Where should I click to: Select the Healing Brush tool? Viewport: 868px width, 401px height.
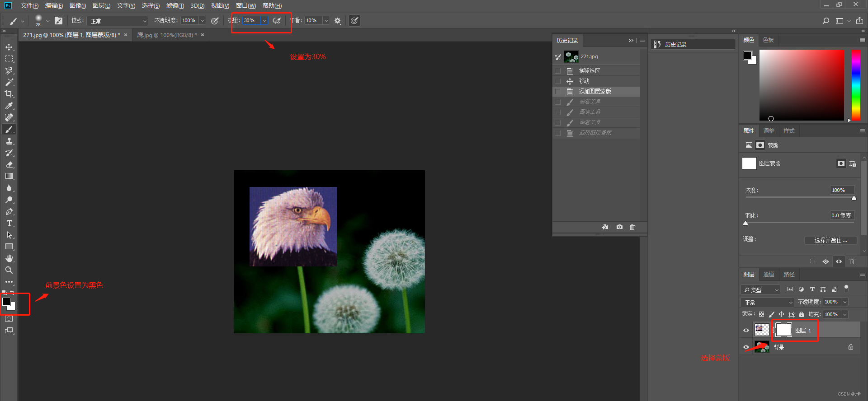point(9,118)
